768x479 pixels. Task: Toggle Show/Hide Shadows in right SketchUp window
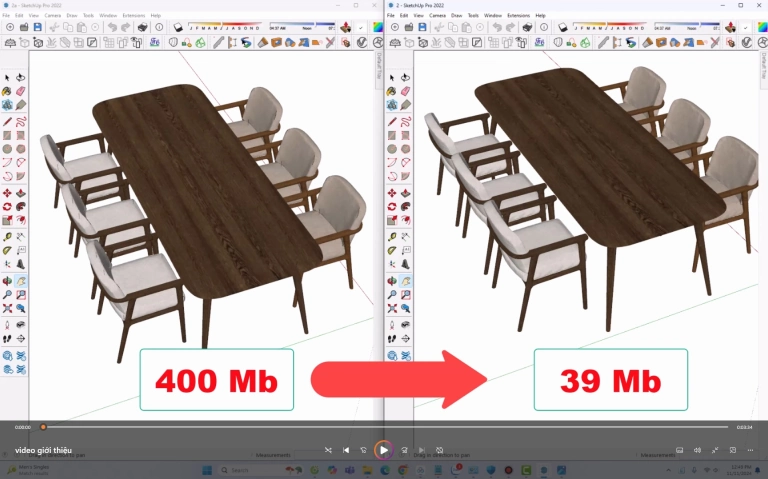(563, 27)
